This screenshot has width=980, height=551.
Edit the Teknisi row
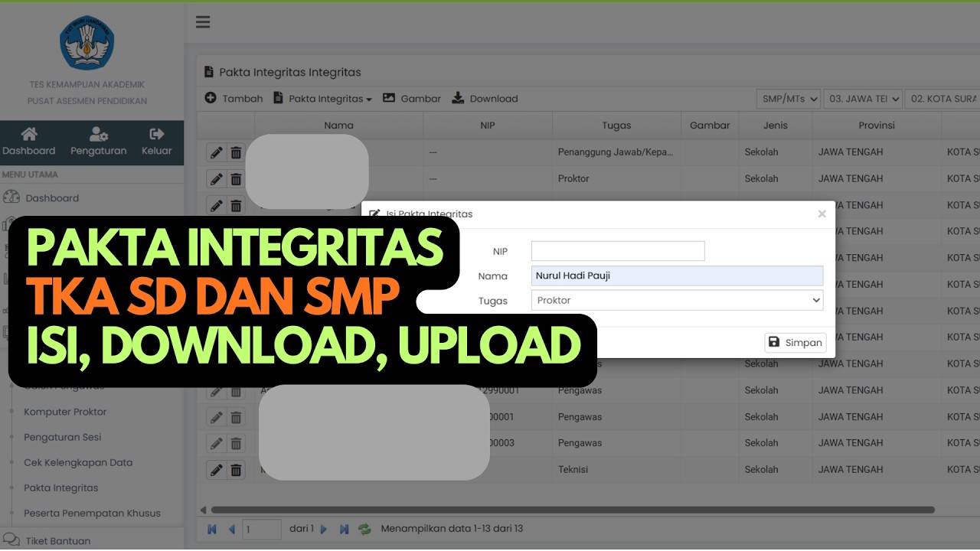pos(217,470)
